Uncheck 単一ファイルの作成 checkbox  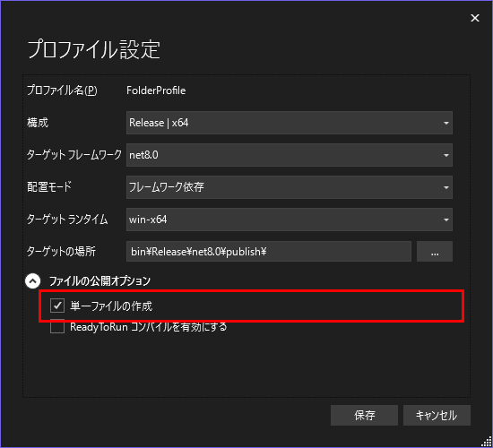[x=57, y=306]
